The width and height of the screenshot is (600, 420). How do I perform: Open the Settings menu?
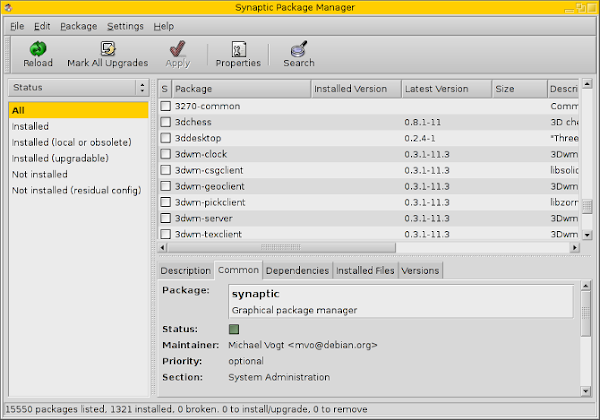click(125, 26)
